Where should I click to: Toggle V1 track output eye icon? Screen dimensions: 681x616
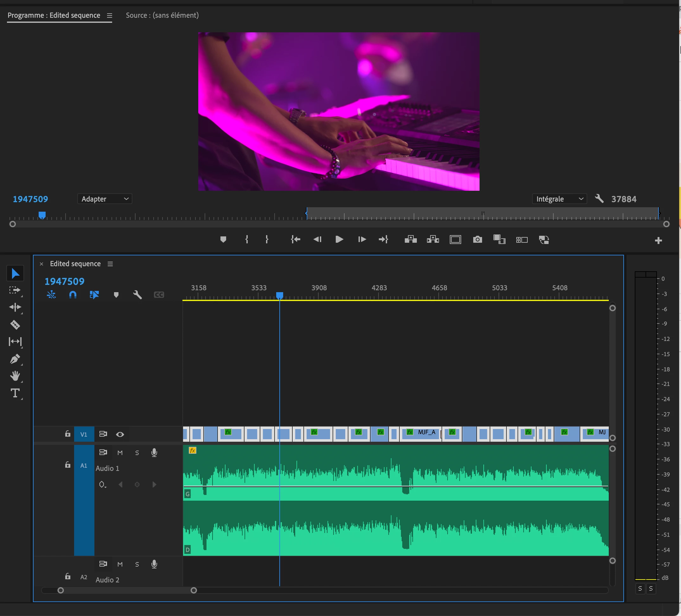point(120,434)
